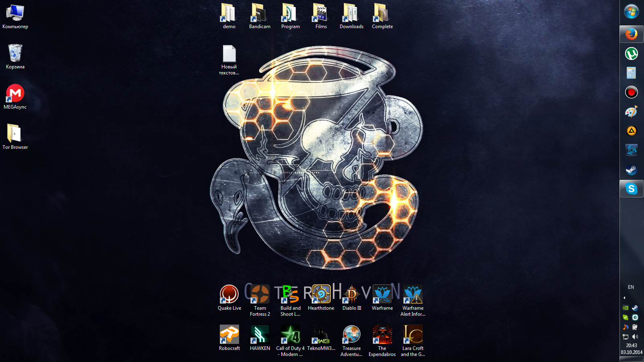Launch Warframe shortcut
The width and height of the screenshot is (644, 362).
(x=382, y=298)
